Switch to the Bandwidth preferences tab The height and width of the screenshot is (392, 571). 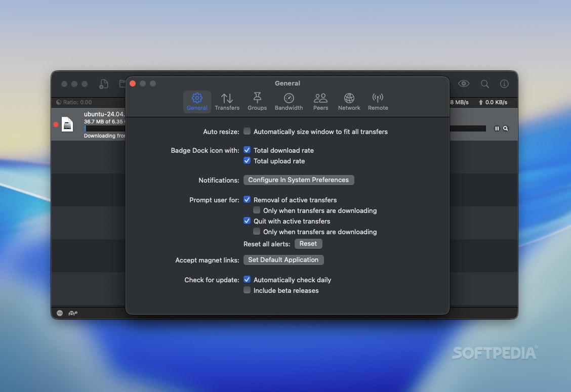(289, 102)
